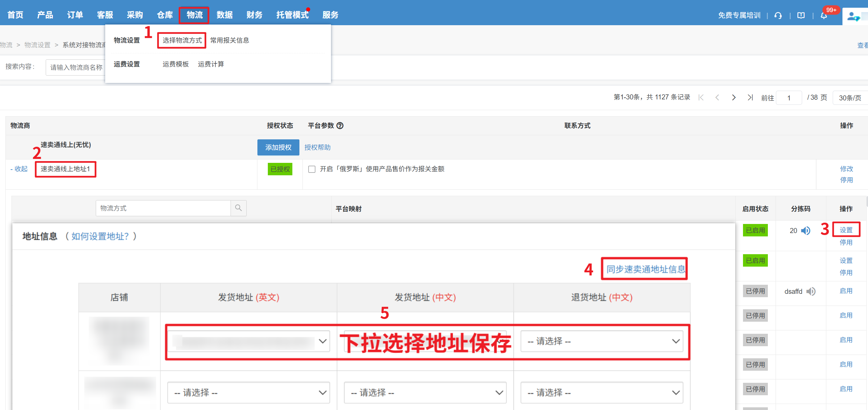Open second row 发货地址(英文) dropdown

[x=248, y=393]
